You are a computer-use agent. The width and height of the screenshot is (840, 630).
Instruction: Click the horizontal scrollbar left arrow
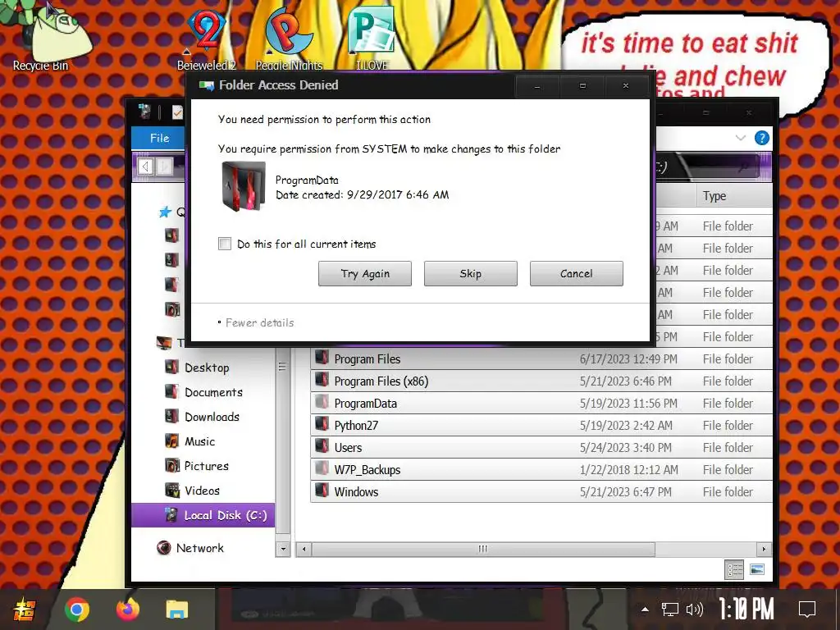[304, 549]
